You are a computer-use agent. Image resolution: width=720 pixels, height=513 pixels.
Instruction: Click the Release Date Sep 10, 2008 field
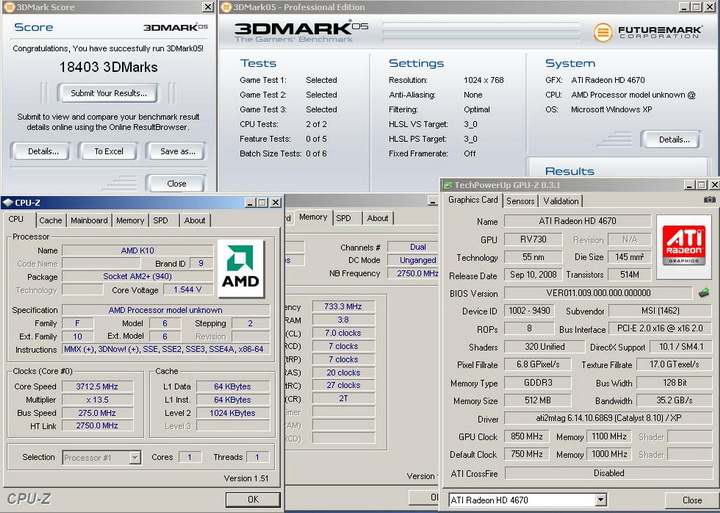(533, 275)
